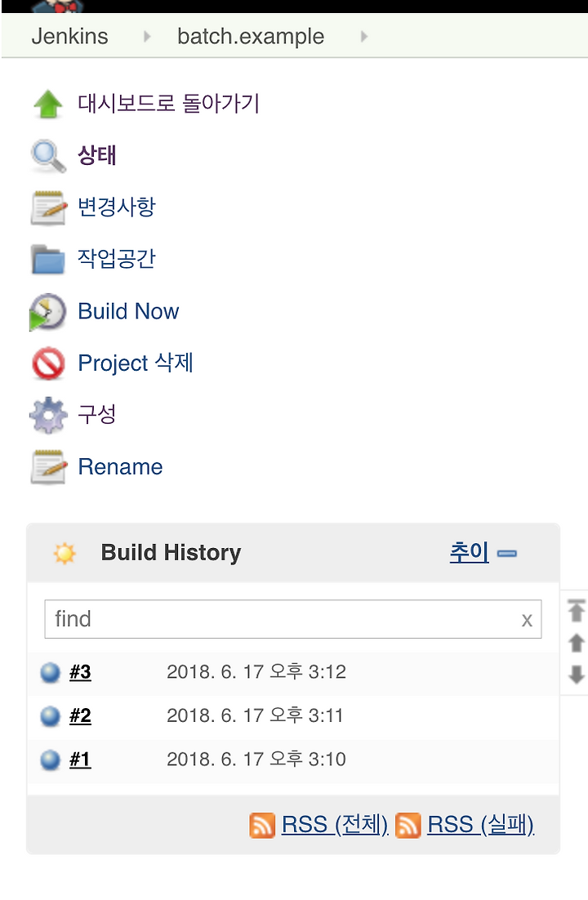Screen dimensions: 588x900
Task: Select the Build Now menu item
Action: pyautogui.click(x=129, y=312)
